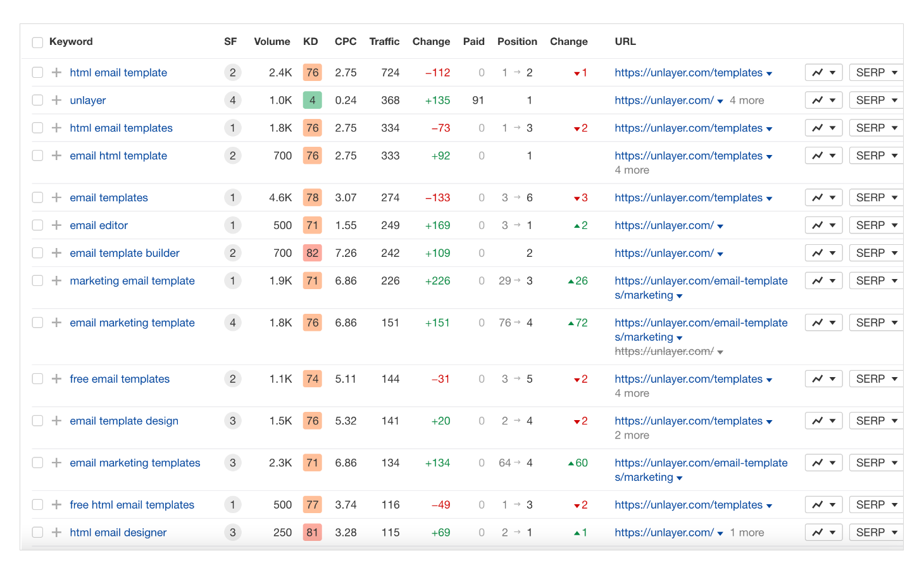
Task: Click paid value 91 in 'unlayer' row
Action: click(478, 101)
